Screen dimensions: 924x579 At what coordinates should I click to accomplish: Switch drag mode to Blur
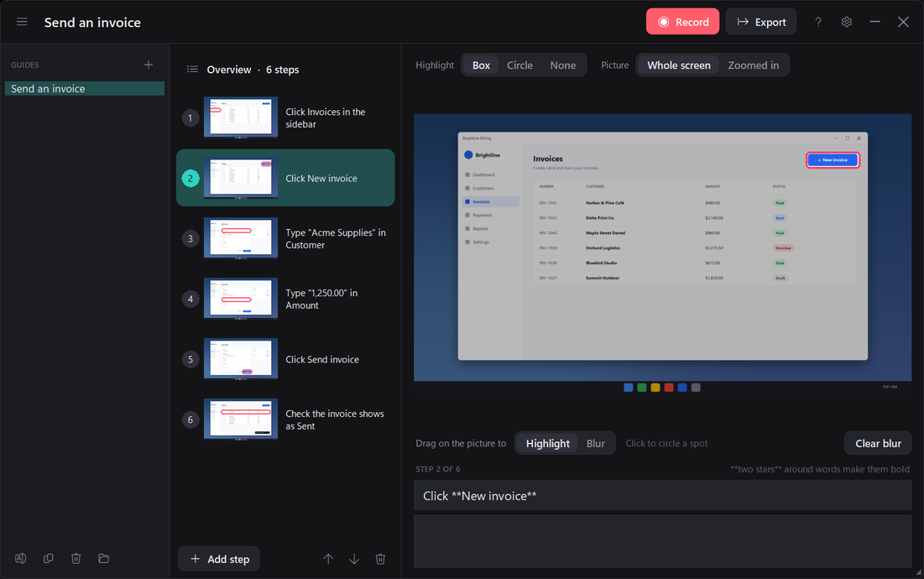click(x=596, y=444)
